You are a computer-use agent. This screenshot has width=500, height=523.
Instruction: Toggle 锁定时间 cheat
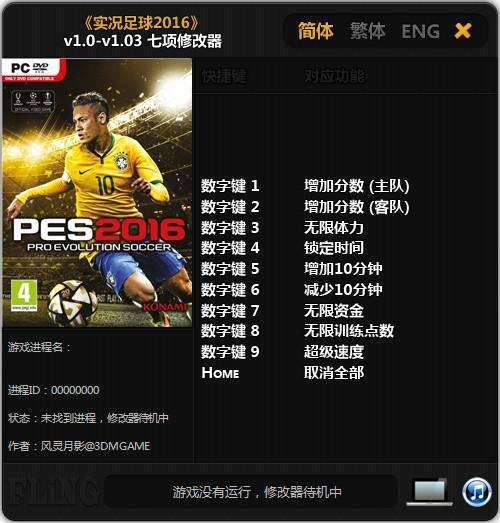(334, 248)
